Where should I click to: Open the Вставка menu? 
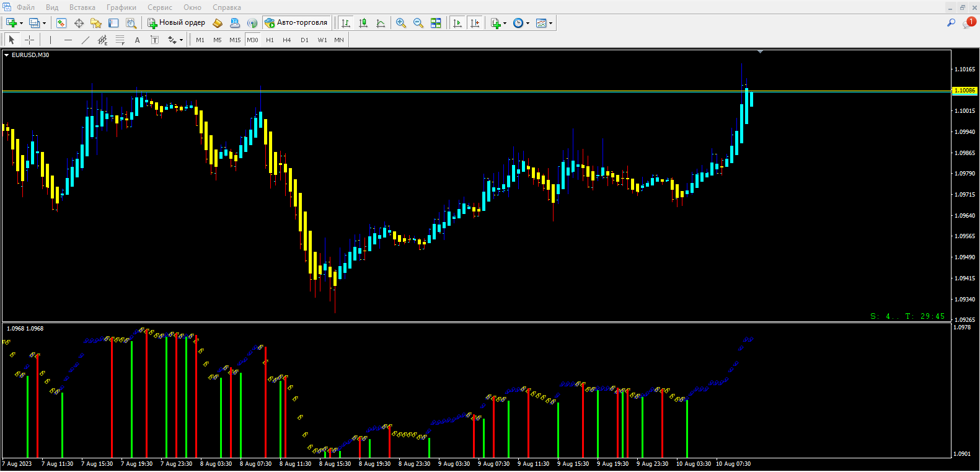82,7
